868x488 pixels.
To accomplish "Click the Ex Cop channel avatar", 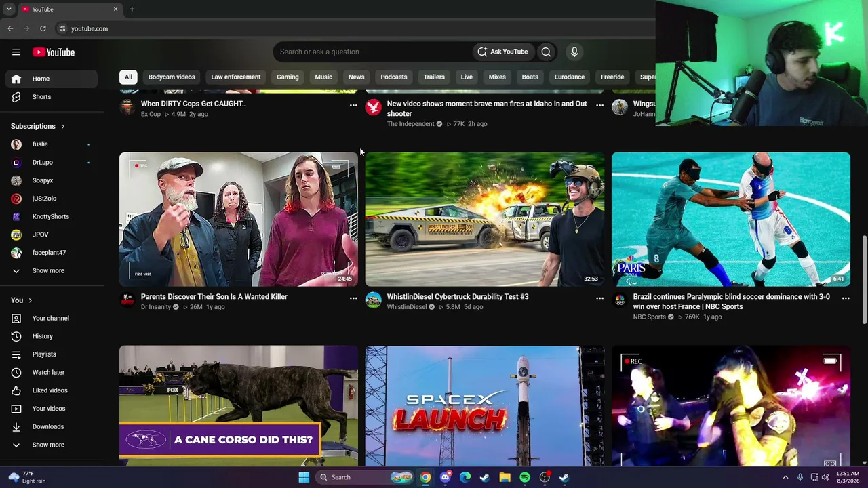I will click(x=127, y=107).
